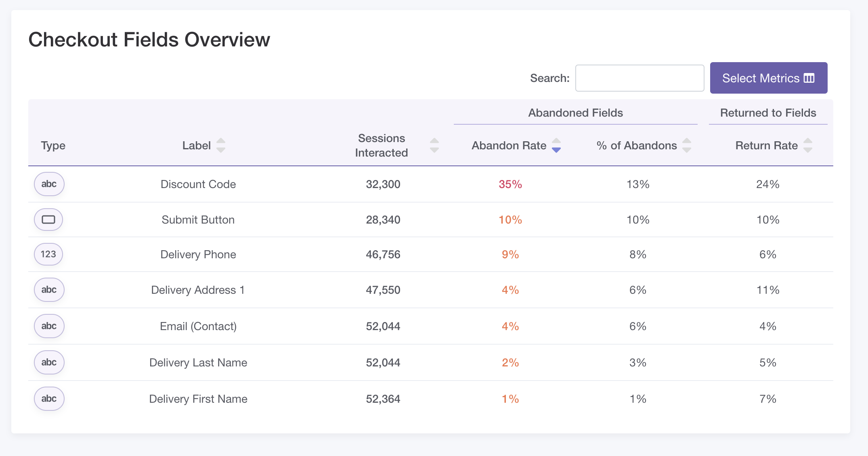Select the Delivery Phone row label
Image resolution: width=868 pixels, height=456 pixels.
[198, 254]
